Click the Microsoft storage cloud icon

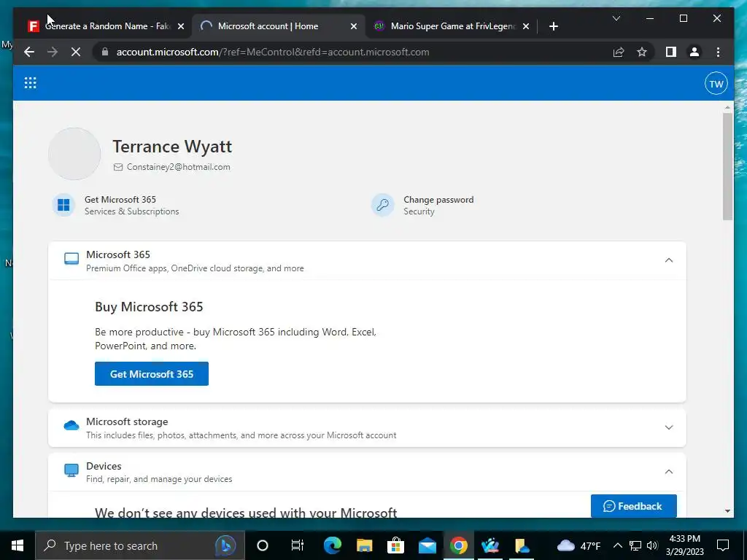click(71, 425)
